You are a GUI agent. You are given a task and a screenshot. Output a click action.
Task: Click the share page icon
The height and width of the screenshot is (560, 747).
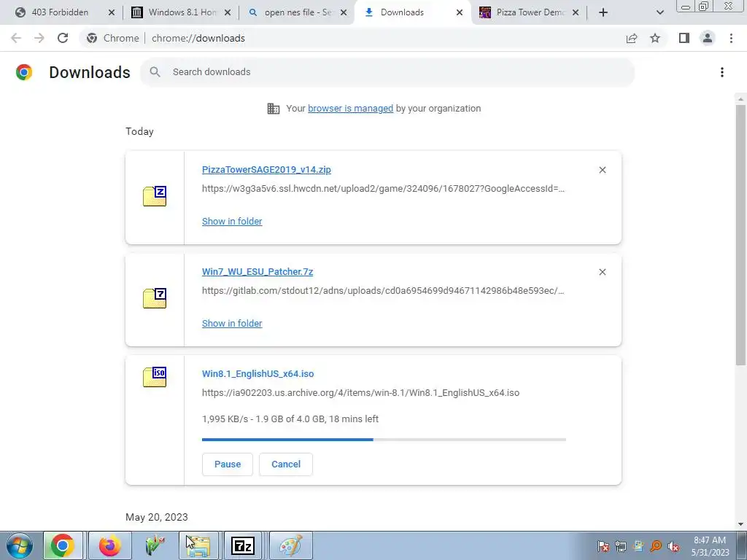(632, 38)
